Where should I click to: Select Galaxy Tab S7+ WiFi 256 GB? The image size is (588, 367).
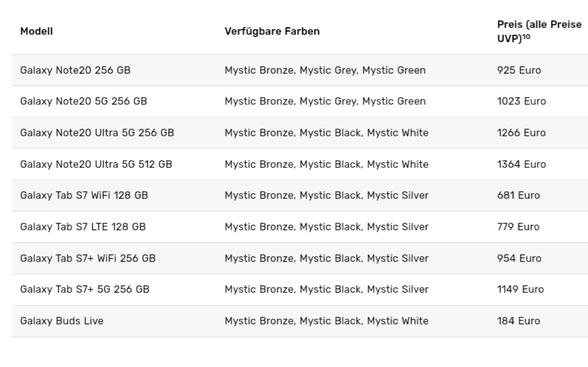88,259
